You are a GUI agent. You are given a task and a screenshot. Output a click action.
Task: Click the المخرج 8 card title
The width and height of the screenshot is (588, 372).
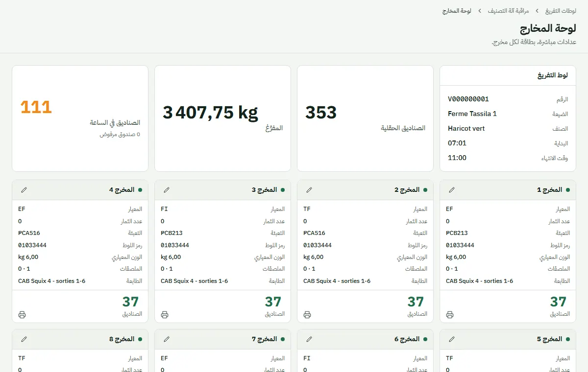click(122, 339)
